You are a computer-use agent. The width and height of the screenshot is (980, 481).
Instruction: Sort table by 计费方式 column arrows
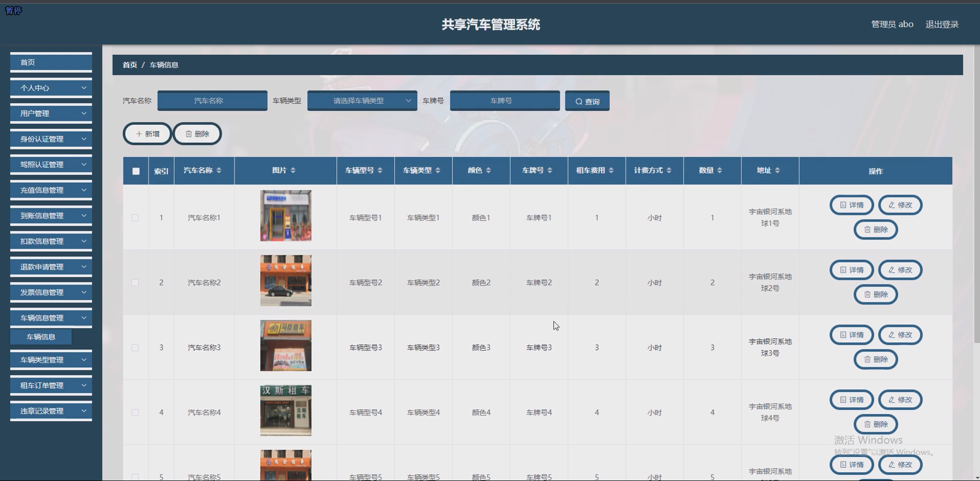tap(669, 170)
